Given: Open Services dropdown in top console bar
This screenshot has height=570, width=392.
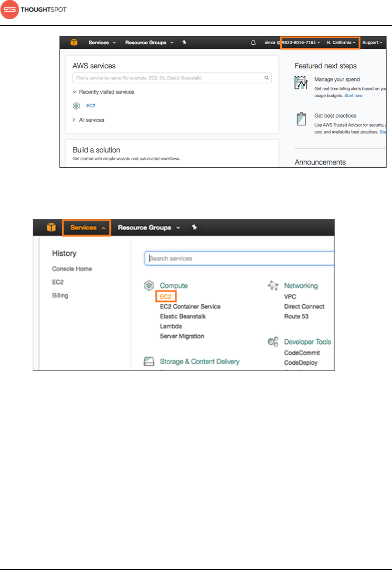Looking at the screenshot, I should (x=102, y=42).
